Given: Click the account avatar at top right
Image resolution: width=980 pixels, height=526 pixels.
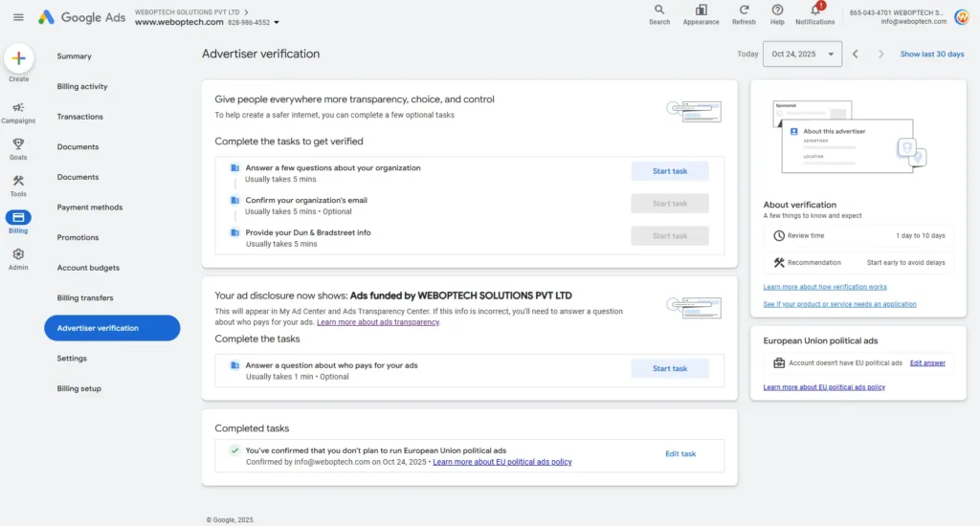Looking at the screenshot, I should coord(962,17).
